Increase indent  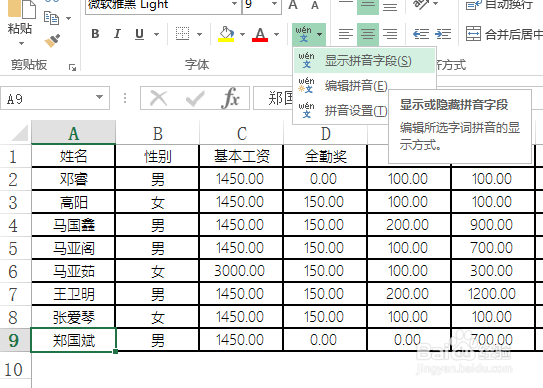tap(443, 34)
